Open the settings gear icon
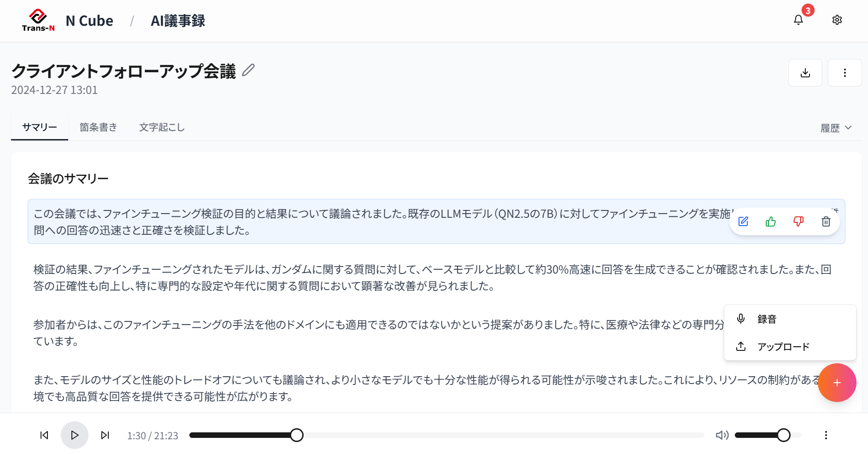This screenshot has width=868, height=454. coord(837,20)
